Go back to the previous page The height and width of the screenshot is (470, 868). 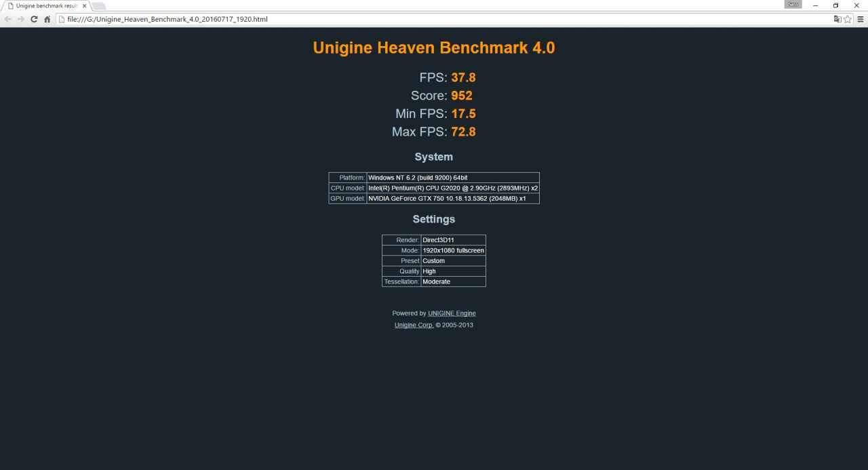pyautogui.click(x=8, y=19)
